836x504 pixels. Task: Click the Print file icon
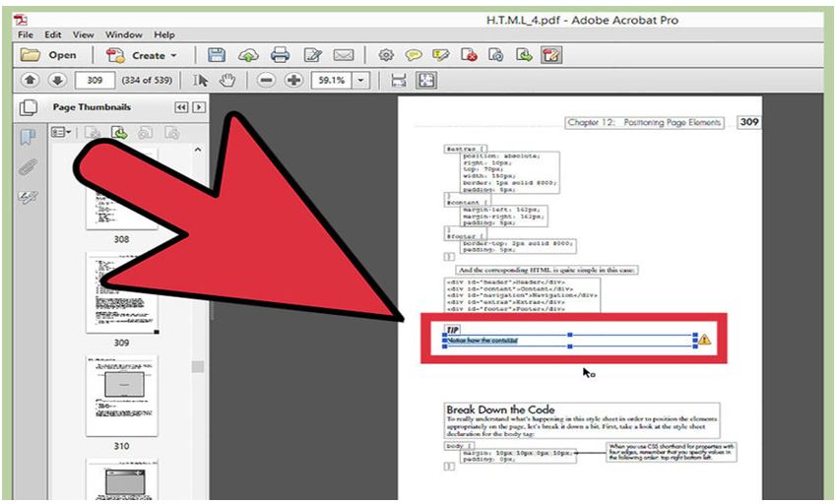[x=279, y=55]
